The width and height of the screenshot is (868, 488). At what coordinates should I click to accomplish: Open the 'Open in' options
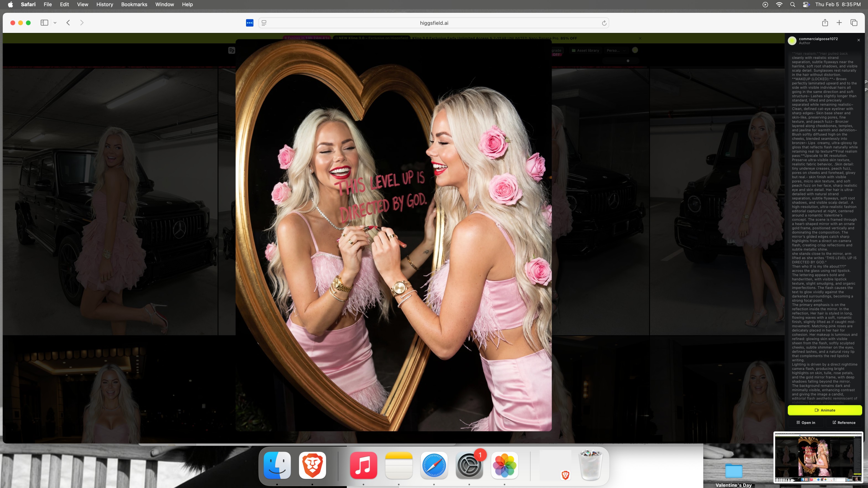click(806, 422)
